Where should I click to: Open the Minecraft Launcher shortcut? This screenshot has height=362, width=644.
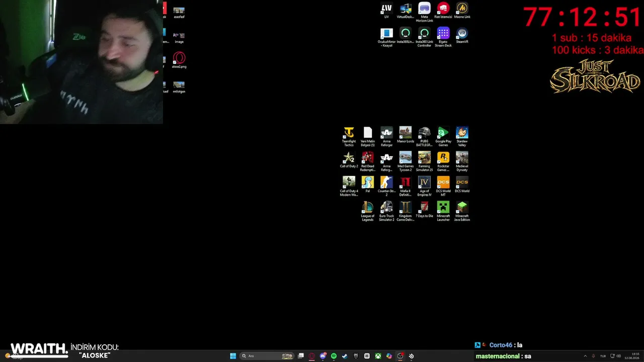click(x=443, y=212)
